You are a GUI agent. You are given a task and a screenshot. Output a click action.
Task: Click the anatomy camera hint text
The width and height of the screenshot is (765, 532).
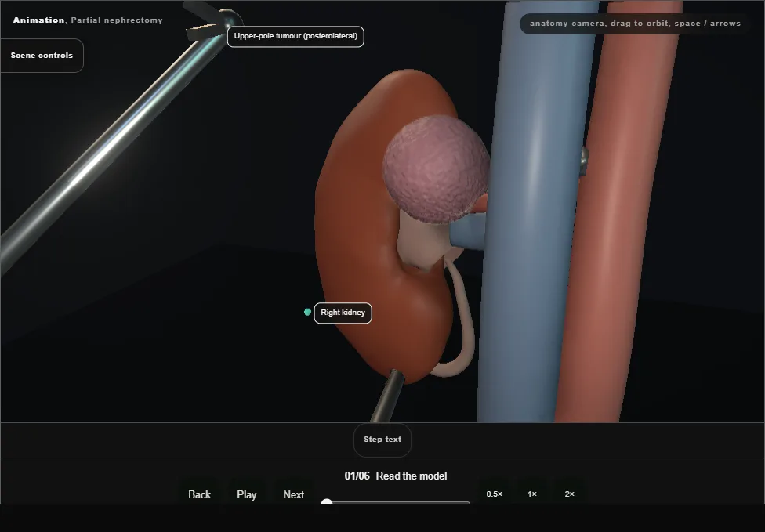635,24
